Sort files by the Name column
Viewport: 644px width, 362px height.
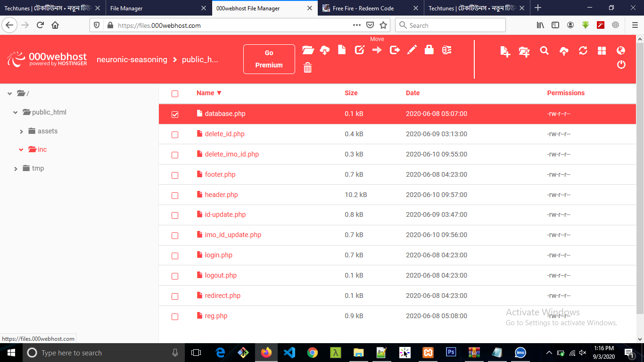point(209,93)
